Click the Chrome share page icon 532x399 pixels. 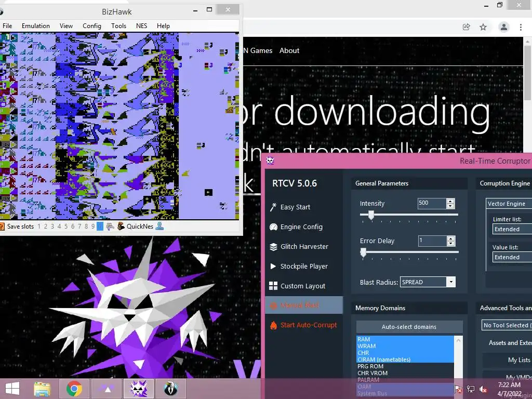(466, 27)
